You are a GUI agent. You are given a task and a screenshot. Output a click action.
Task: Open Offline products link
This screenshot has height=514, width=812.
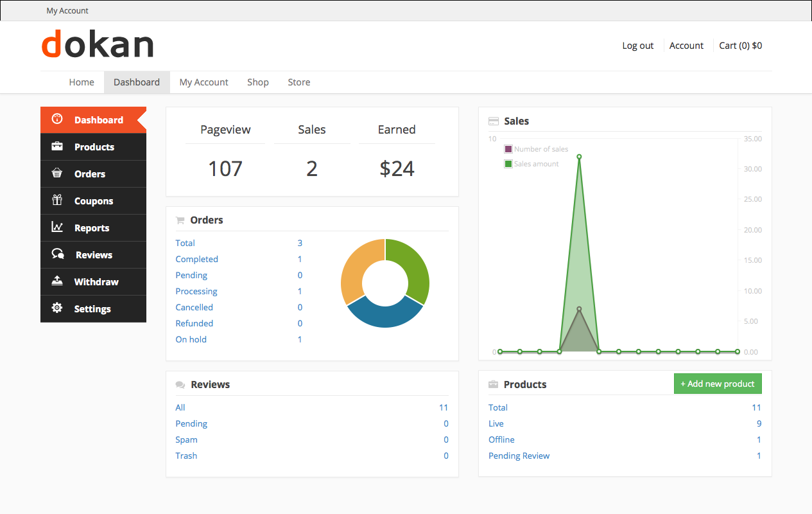(502, 439)
